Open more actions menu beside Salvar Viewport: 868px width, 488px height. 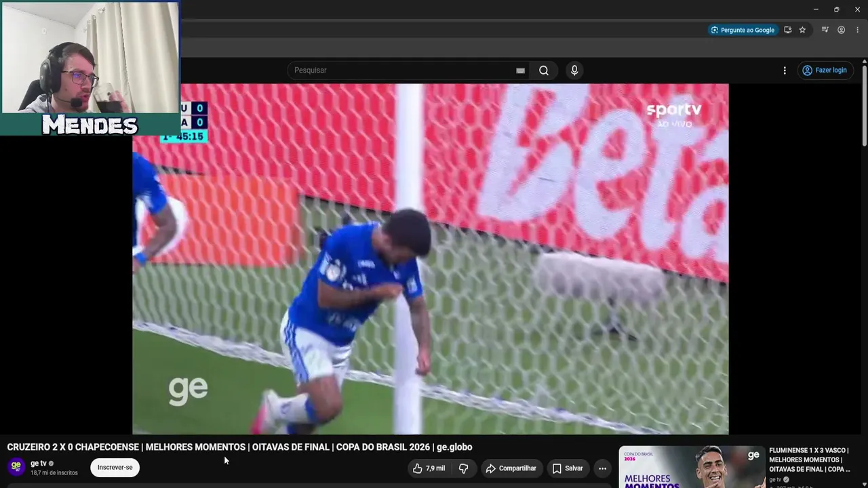602,468
